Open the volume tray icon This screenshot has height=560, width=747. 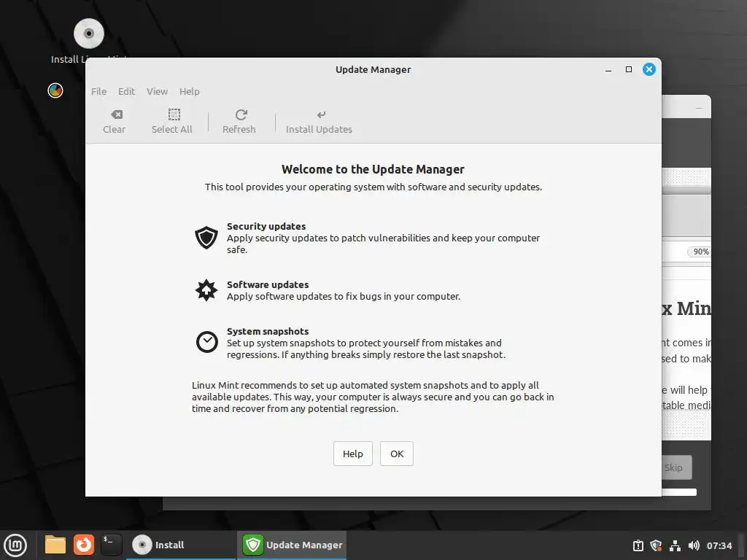coord(694,545)
